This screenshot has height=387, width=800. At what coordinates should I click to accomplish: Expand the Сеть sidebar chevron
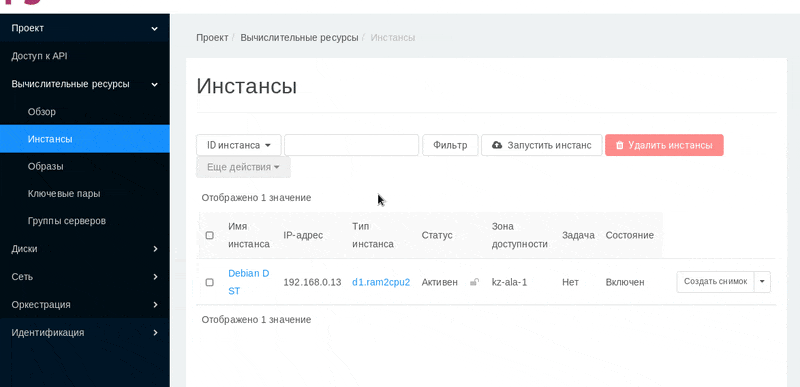tap(155, 277)
